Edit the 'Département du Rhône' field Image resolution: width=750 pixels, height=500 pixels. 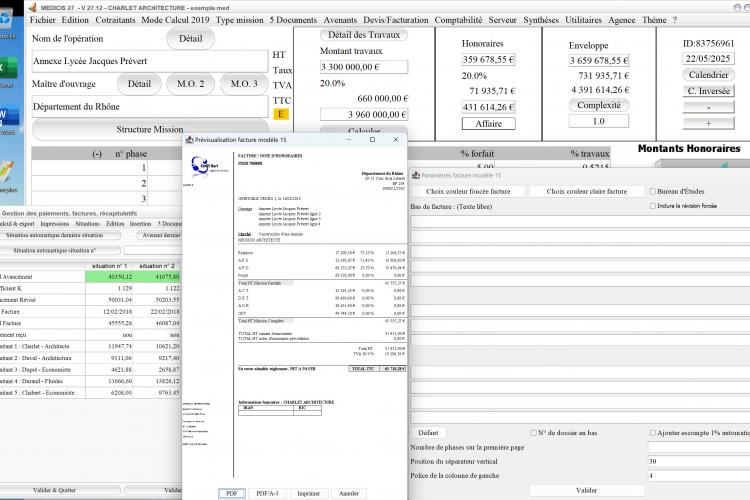pyautogui.click(x=150, y=107)
